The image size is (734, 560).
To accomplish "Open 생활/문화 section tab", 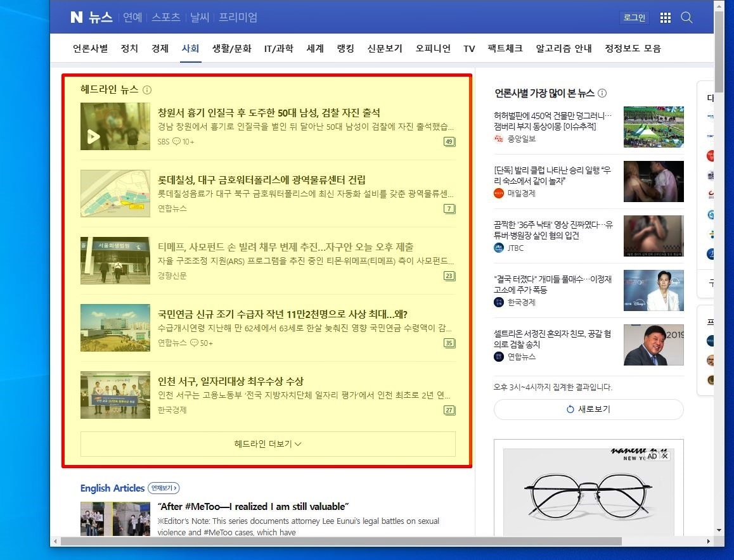I will 232,49.
